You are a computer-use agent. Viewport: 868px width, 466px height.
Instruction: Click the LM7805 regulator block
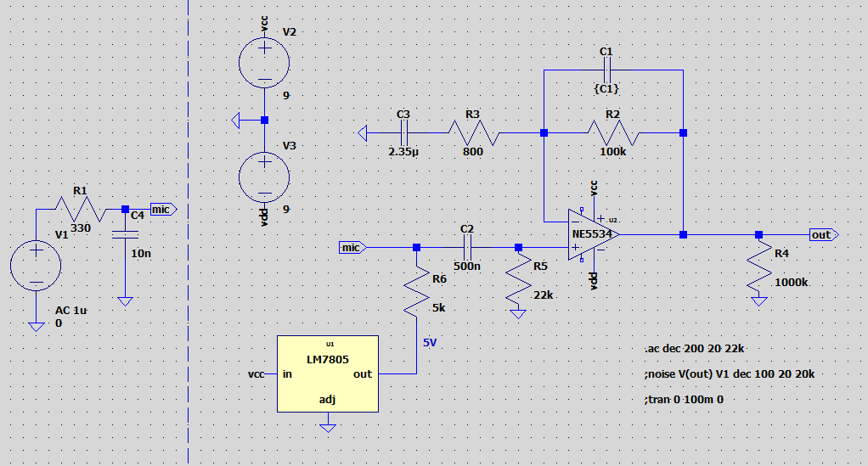tap(328, 373)
